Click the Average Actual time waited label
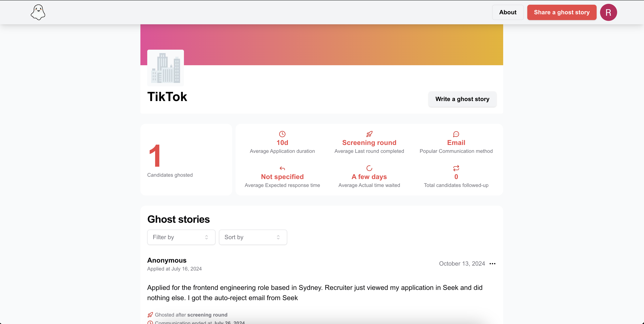644x324 pixels. tap(369, 185)
